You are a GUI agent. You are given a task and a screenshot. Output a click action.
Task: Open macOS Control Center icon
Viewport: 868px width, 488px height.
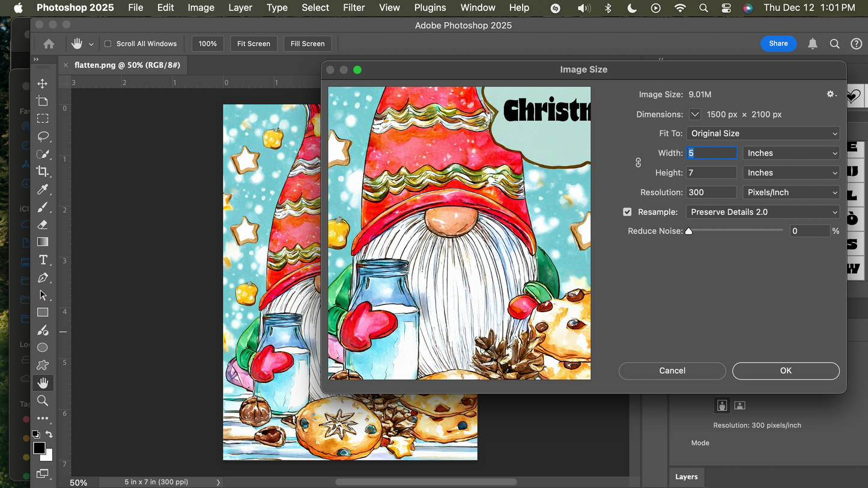click(x=726, y=8)
